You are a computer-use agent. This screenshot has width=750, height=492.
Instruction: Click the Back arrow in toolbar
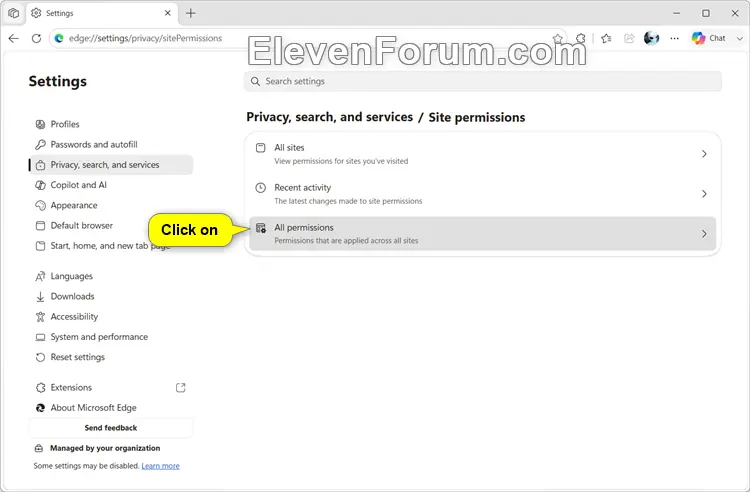(13, 38)
